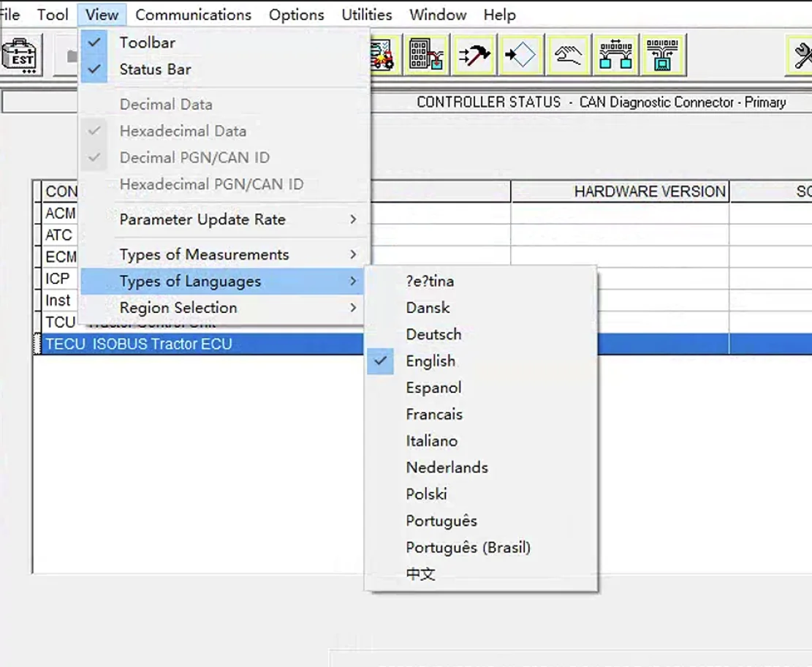Expand the Parameter Update Rate submenu
Viewport: 812px width, 667px height.
point(202,219)
